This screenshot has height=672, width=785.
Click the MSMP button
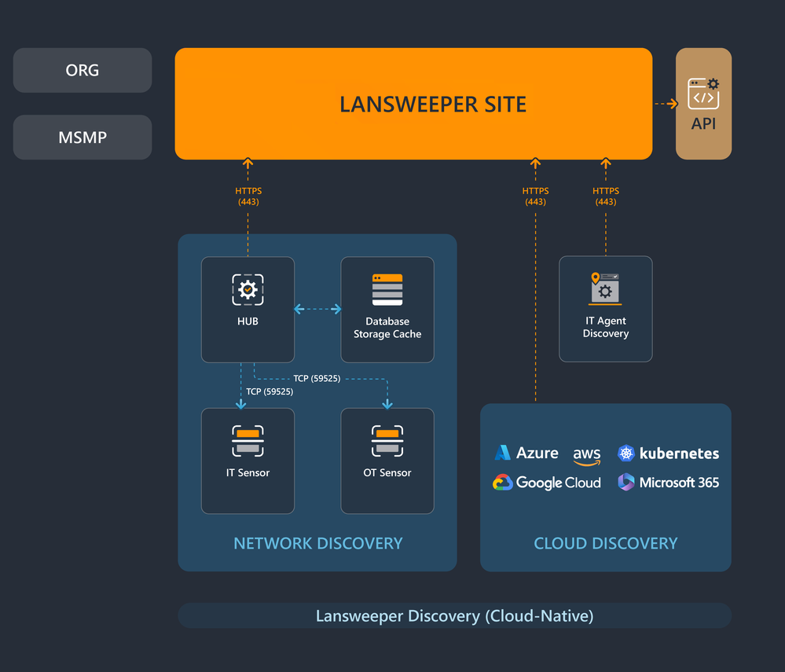tap(83, 138)
